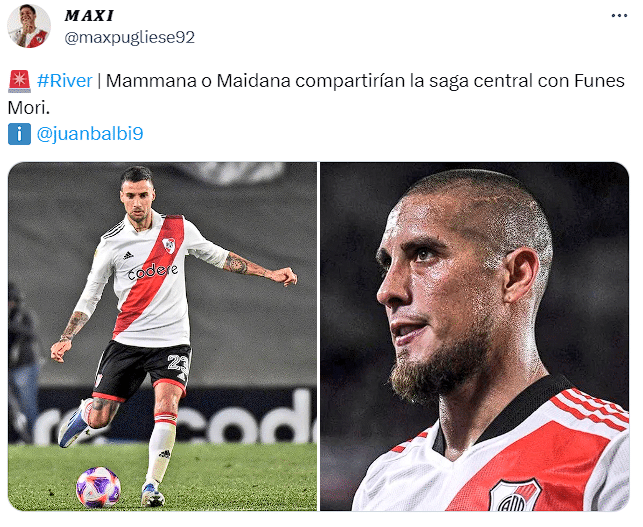The image size is (643, 527).
Task: Click the Adidas logo on white jersey
Action: point(128,256)
